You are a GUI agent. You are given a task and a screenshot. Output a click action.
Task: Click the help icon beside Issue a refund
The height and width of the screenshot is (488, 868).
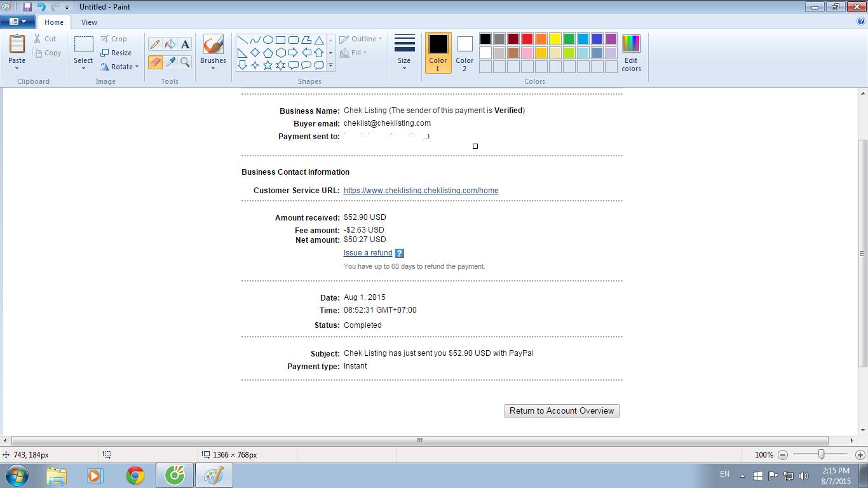(x=400, y=253)
